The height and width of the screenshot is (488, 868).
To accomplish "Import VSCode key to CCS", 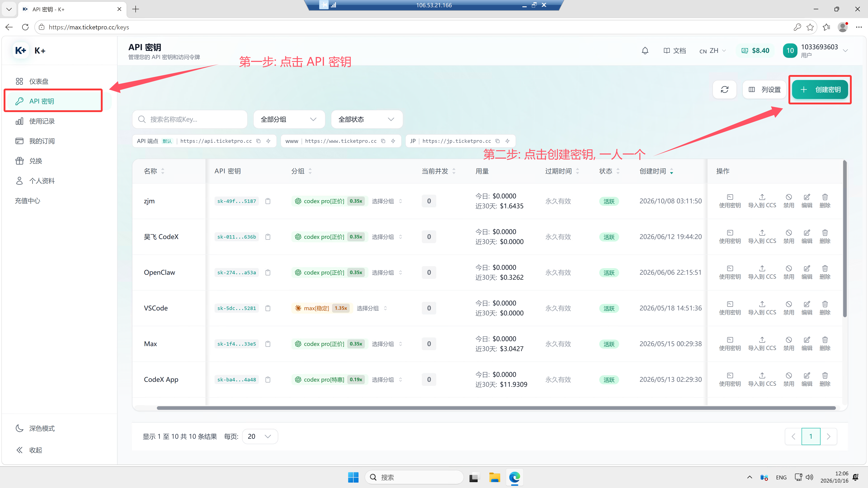I will click(x=762, y=308).
